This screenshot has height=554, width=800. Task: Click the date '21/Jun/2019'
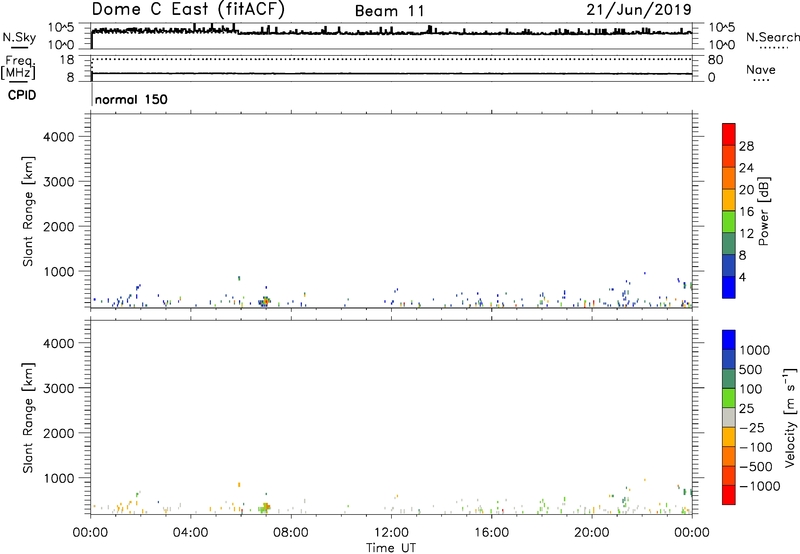639,9
